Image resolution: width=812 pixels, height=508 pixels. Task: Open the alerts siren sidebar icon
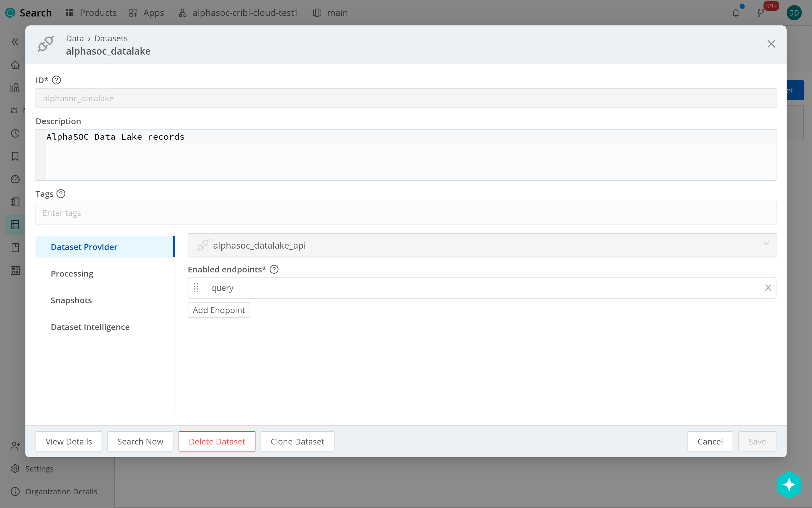tap(14, 110)
